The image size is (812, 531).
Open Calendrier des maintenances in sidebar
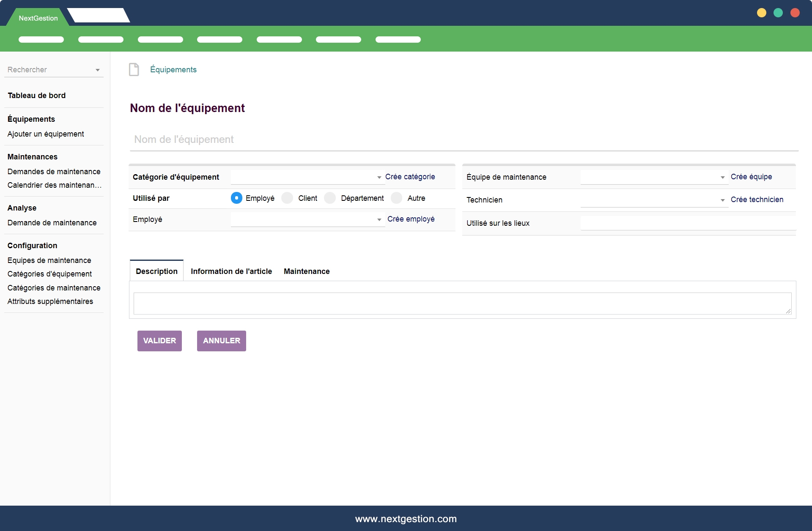[54, 185]
